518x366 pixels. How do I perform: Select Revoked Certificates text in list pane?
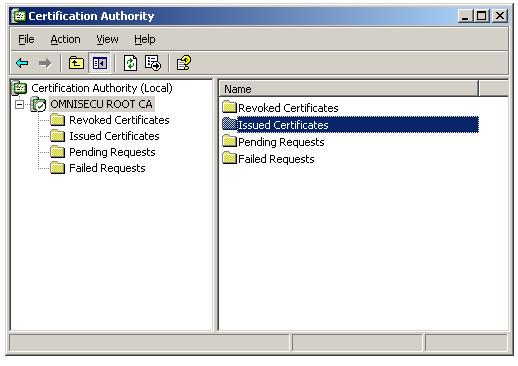pyautogui.click(x=288, y=108)
